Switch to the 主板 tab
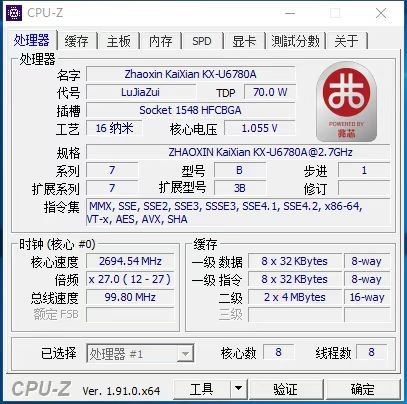The image size is (407, 404). click(x=119, y=41)
